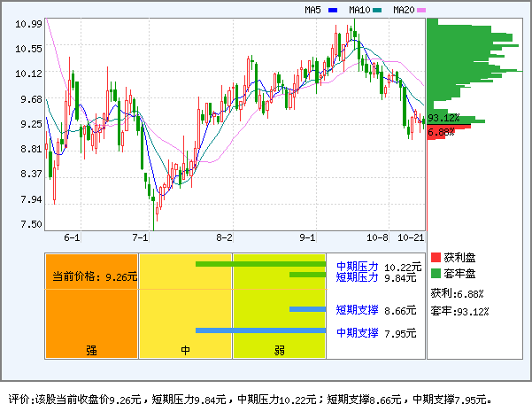The height and width of the screenshot is (404, 532).
Task: Open the 短期压力 link
Action: pyautogui.click(x=357, y=277)
